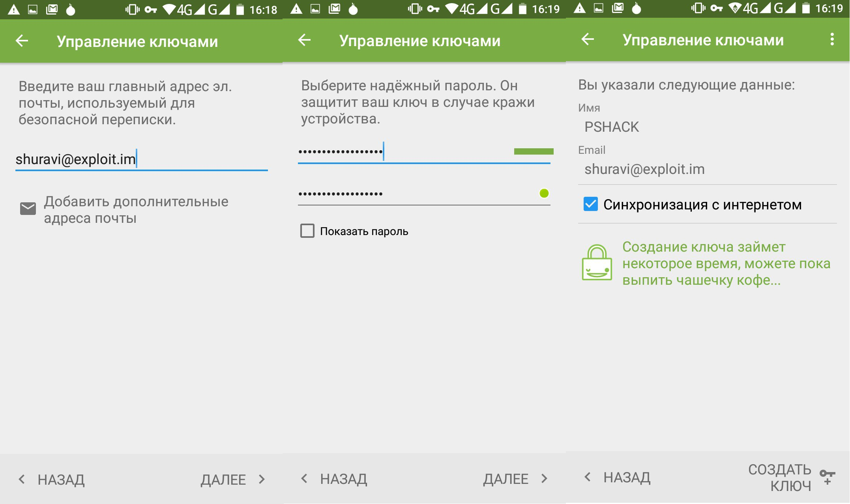
Task: Uncheck Синхронизация с интернетом checkbox
Action: point(590,204)
